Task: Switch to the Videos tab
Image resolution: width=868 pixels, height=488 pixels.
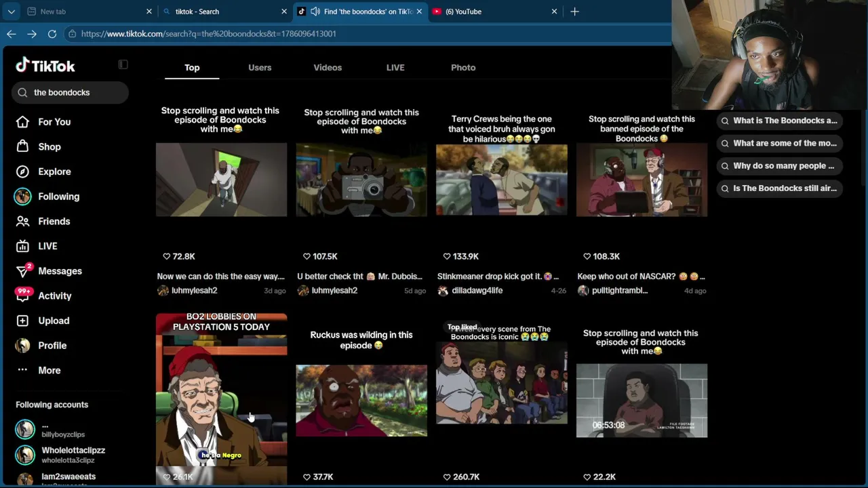Action: (328, 68)
